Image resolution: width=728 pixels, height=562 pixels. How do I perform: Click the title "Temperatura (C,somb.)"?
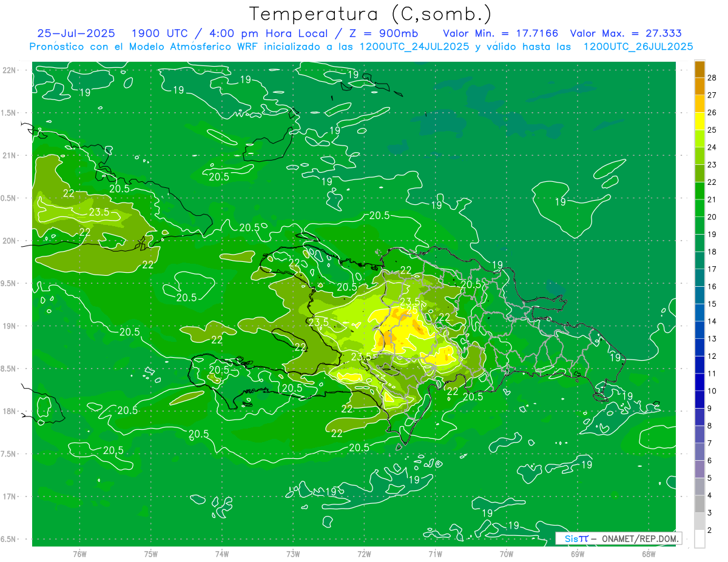pyautogui.click(x=370, y=14)
